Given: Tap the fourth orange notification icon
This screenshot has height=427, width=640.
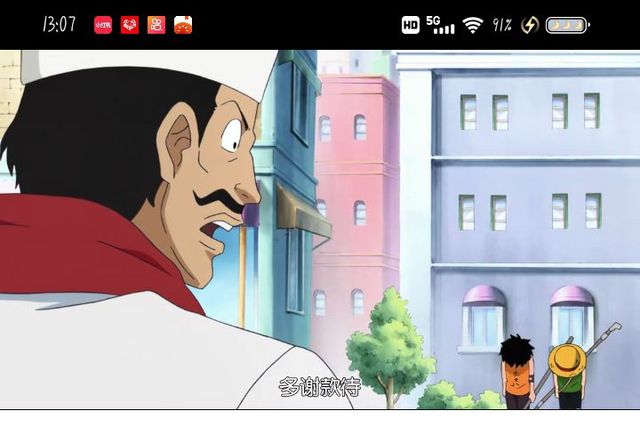Looking at the screenshot, I should 183,25.
